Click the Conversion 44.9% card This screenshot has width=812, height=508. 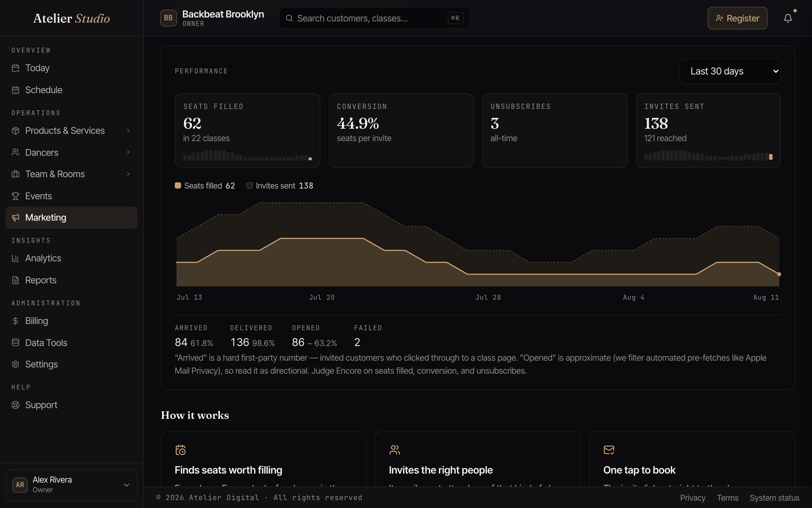(x=401, y=131)
